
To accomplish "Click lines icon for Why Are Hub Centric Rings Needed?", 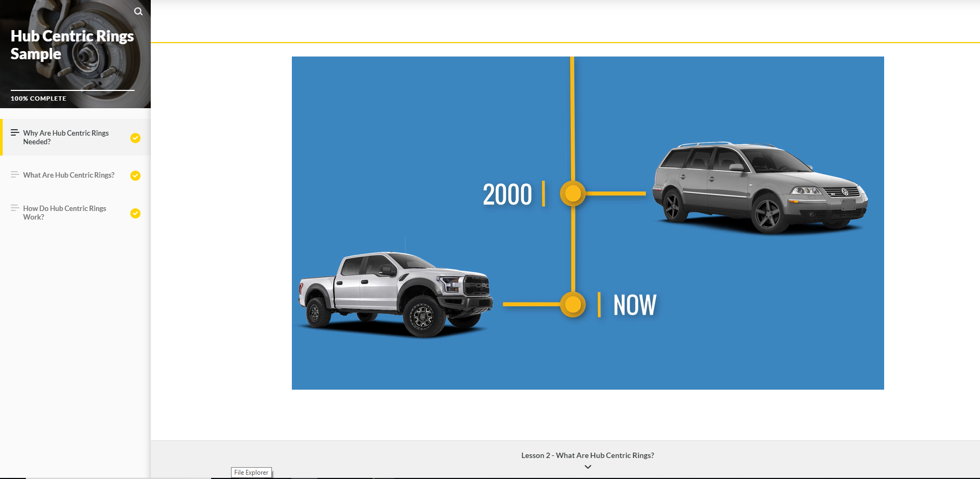I will (15, 132).
